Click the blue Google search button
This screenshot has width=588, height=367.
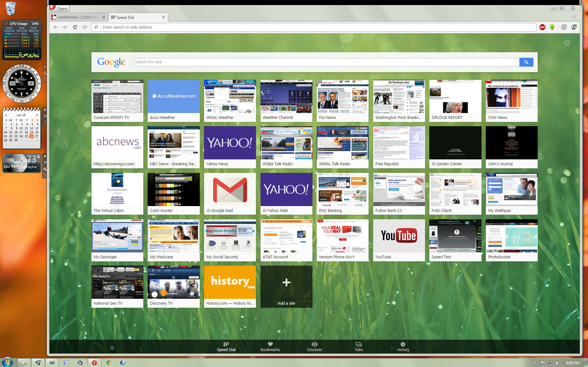pos(526,62)
